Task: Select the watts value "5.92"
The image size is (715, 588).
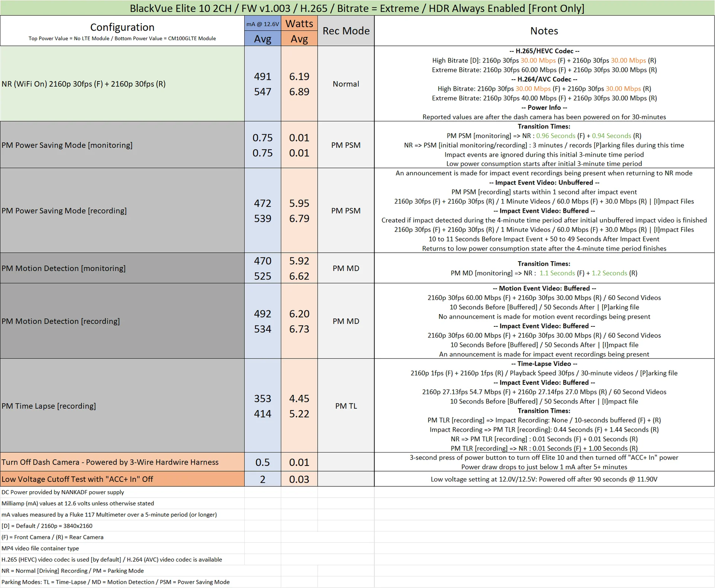Action: (299, 261)
